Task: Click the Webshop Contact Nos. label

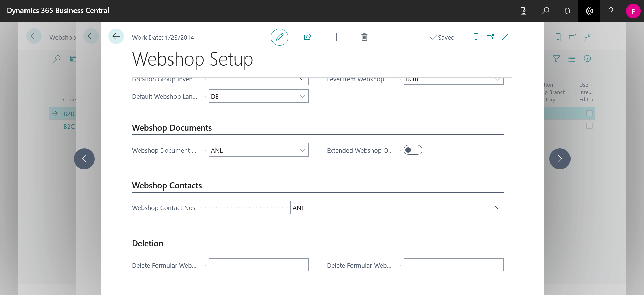Action: tap(164, 208)
